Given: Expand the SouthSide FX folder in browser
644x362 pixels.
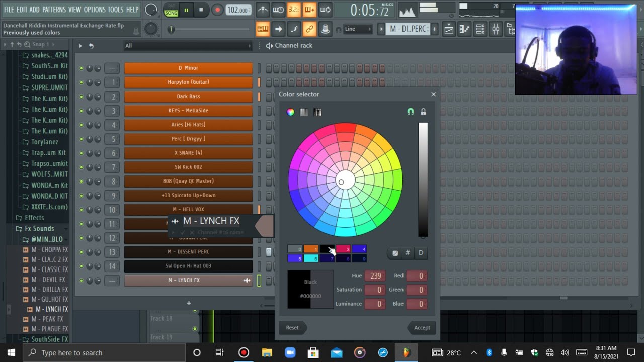Looking at the screenshot, I should click(x=49, y=339).
